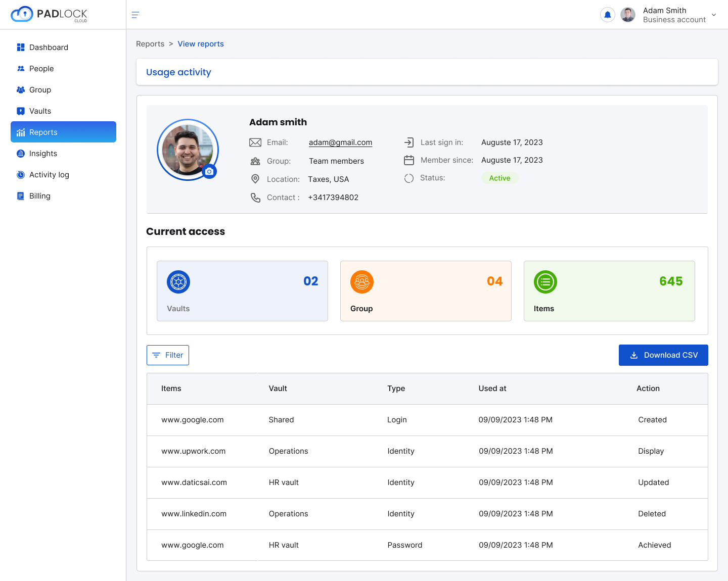Click the Items column header

point(171,389)
